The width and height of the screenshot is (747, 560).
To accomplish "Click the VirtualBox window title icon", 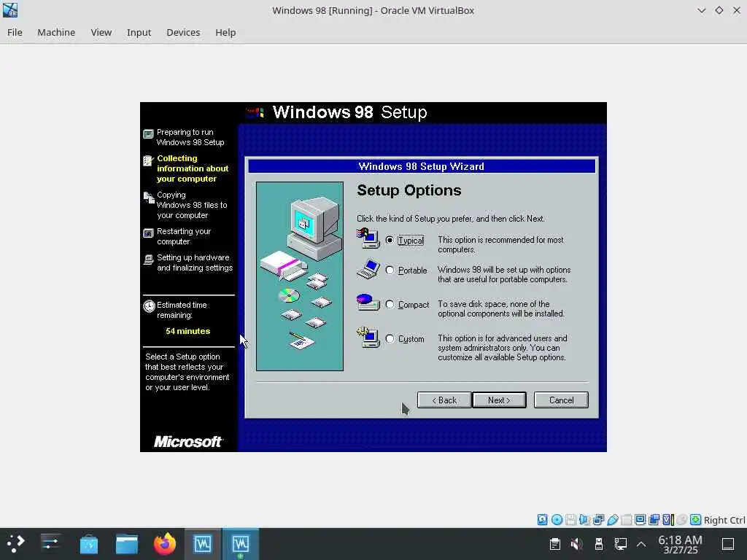I will pos(10,10).
